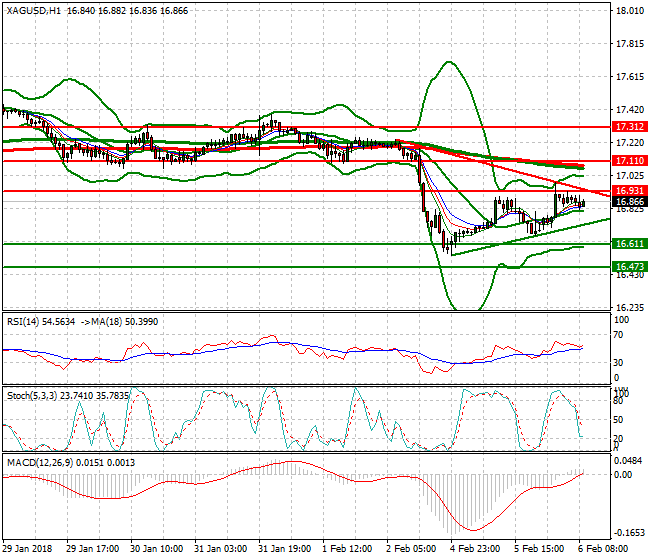Click the 16.235 price scale value

(629, 307)
